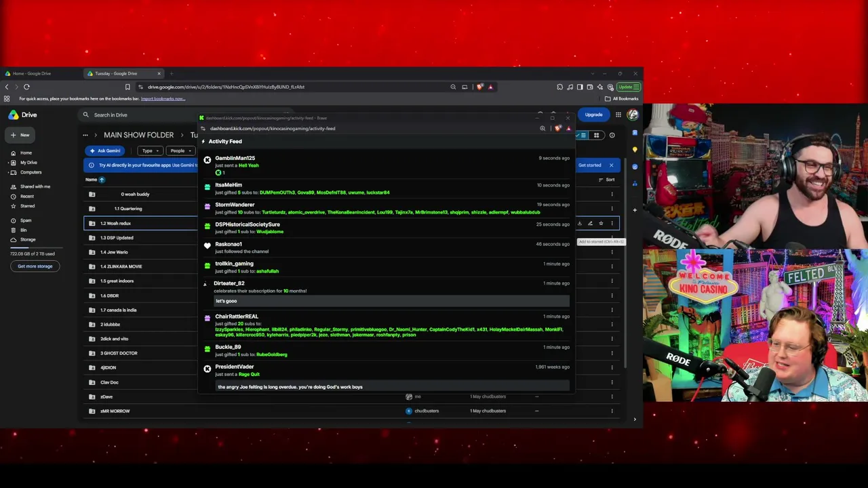
Task: Click the Google Drive logo
Action: (x=22, y=115)
